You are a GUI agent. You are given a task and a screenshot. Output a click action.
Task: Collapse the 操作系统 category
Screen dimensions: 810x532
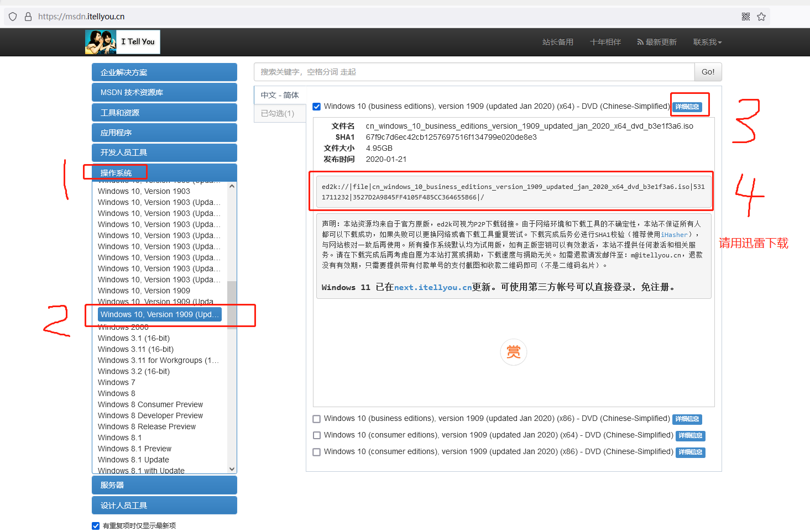pyautogui.click(x=164, y=172)
